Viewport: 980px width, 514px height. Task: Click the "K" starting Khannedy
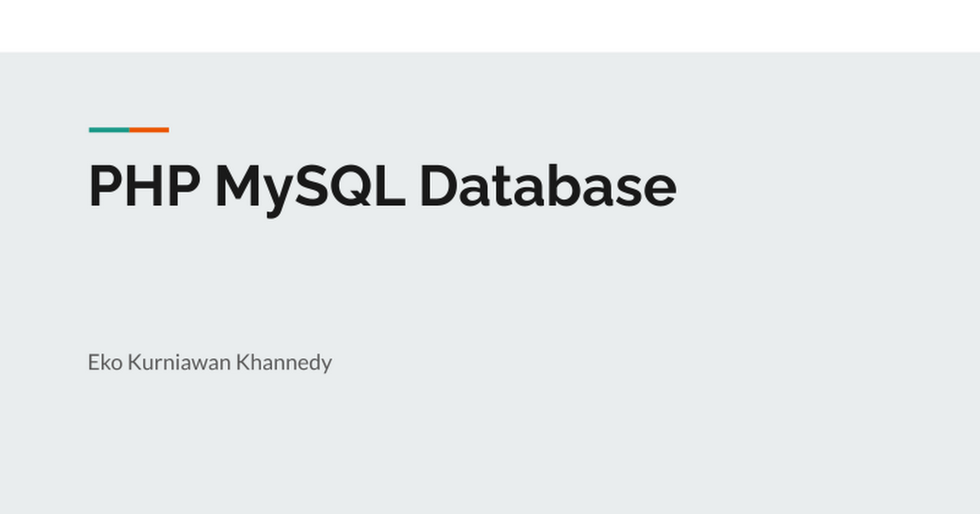[242, 362]
